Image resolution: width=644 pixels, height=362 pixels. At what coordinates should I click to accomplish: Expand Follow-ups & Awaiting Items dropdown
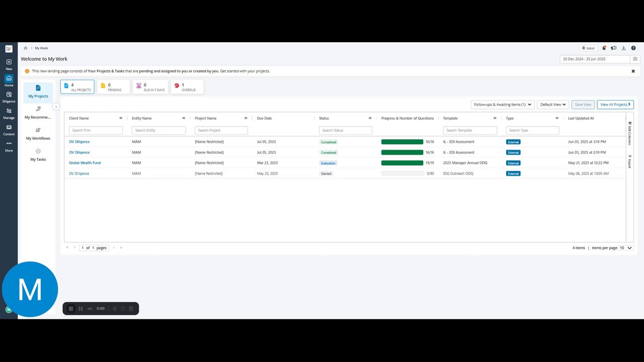click(503, 105)
